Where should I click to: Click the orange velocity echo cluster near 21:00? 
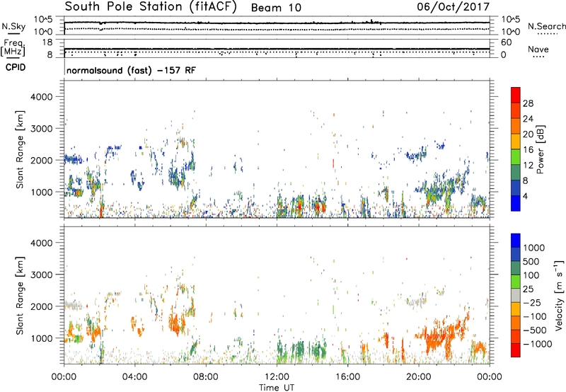point(439,334)
